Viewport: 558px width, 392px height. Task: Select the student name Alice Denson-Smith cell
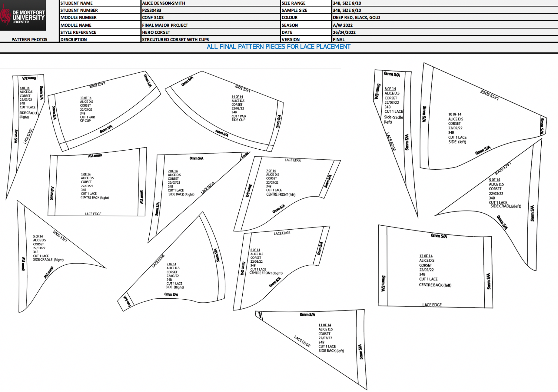point(211,3)
